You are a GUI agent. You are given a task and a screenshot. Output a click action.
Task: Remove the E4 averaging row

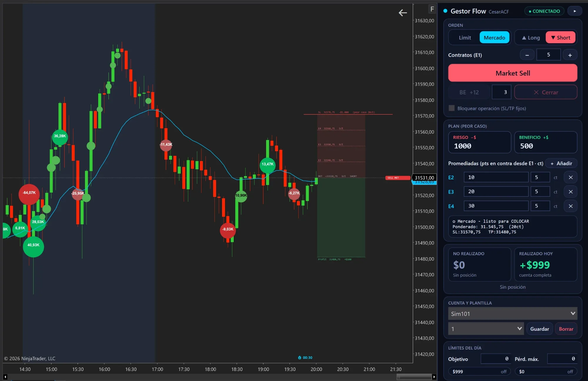pyautogui.click(x=571, y=206)
